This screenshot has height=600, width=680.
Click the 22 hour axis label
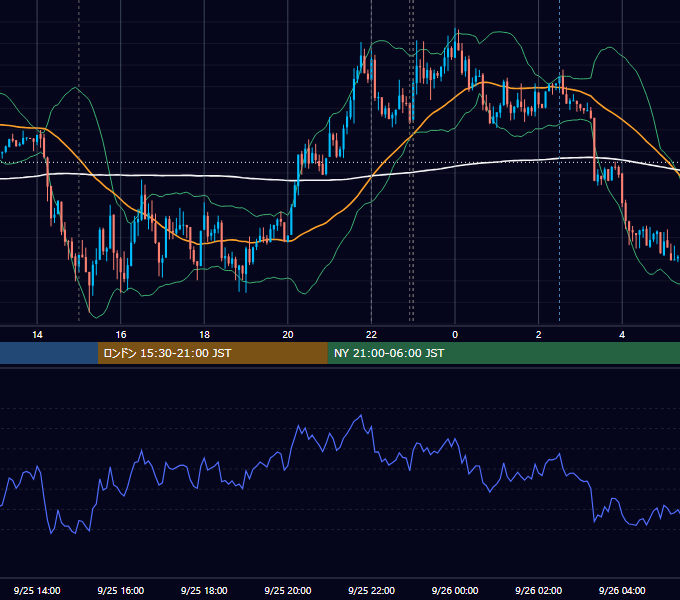pyautogui.click(x=371, y=335)
